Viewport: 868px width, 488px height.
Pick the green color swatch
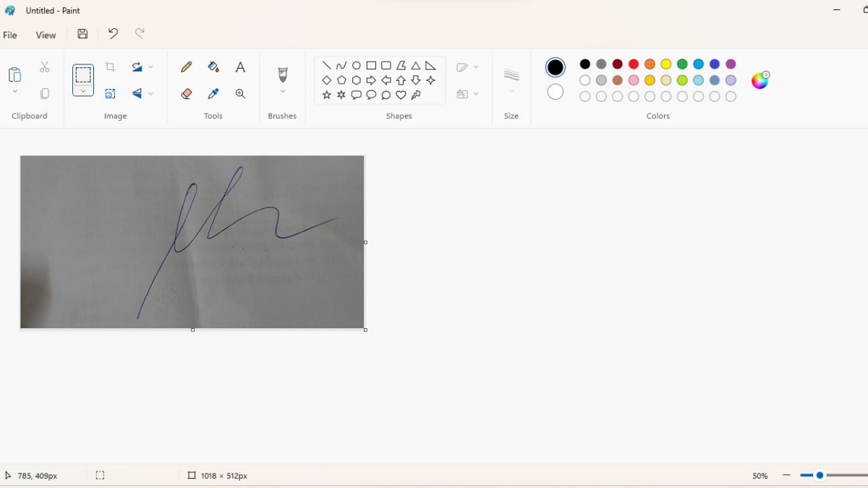pyautogui.click(x=682, y=64)
